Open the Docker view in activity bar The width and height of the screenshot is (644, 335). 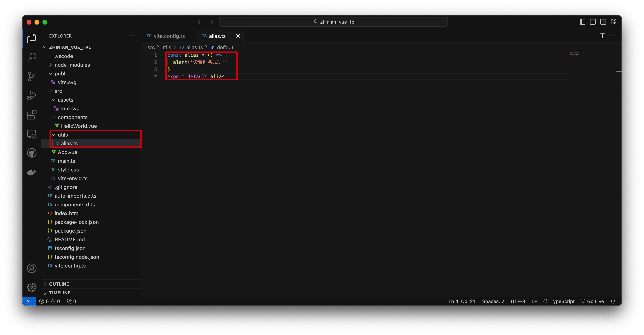click(x=32, y=172)
